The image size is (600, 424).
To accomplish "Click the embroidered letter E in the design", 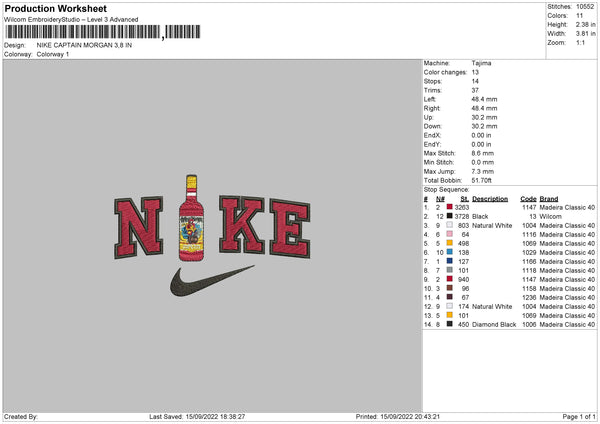I will tap(290, 228).
